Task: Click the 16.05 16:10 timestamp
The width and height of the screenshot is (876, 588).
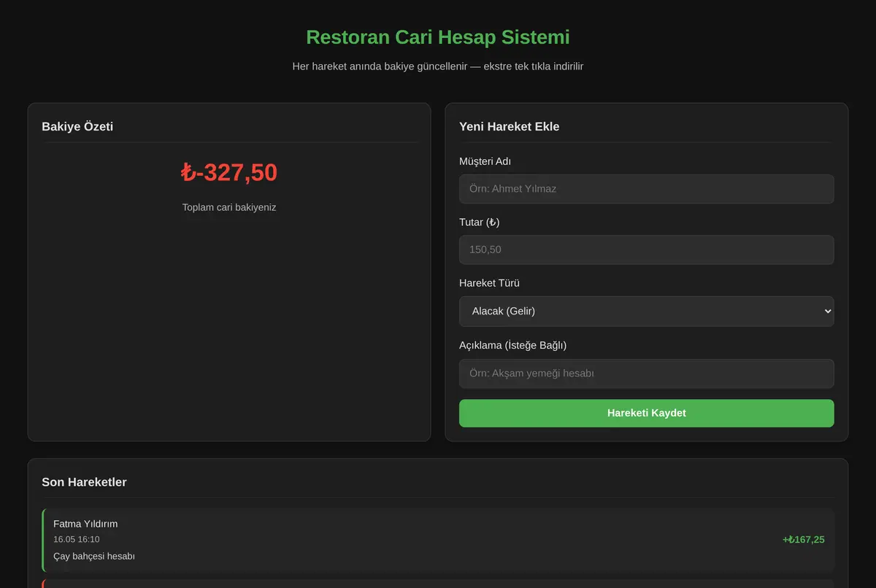Action: click(x=77, y=539)
